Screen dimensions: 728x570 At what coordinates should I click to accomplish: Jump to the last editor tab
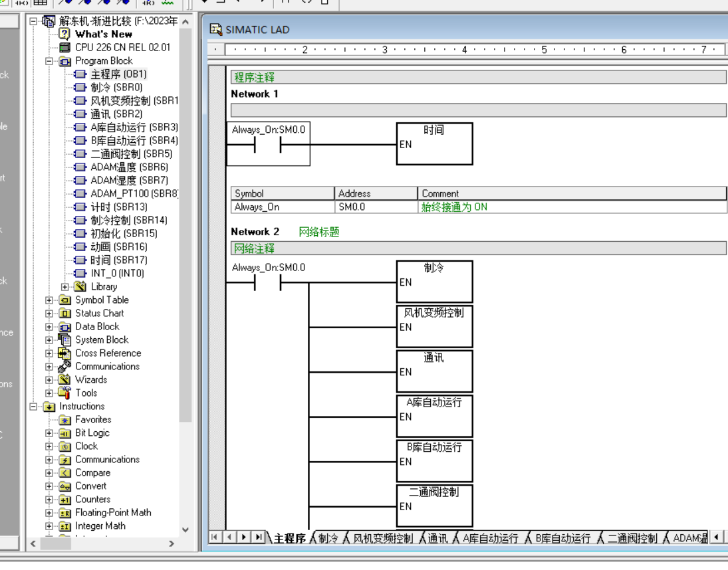pos(258,537)
